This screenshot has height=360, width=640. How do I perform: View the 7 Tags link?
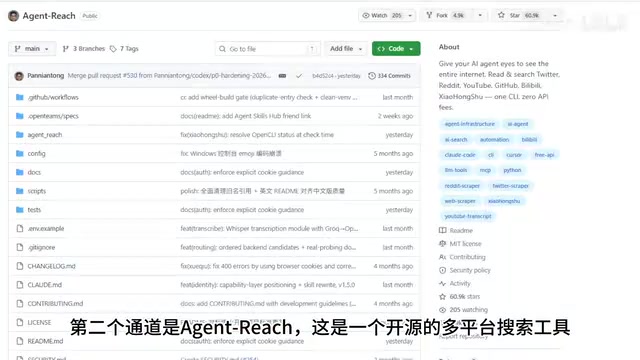tap(124, 49)
